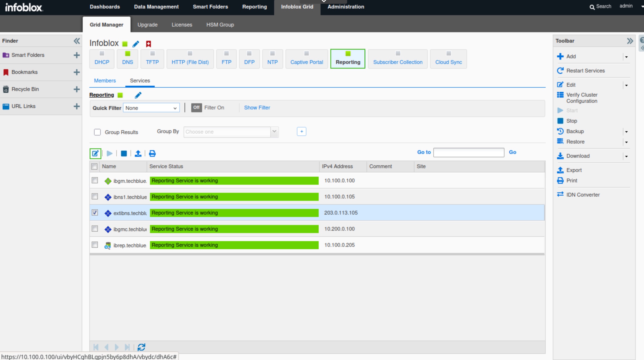Click the Show Filter link
The image size is (644, 360).
257,108
